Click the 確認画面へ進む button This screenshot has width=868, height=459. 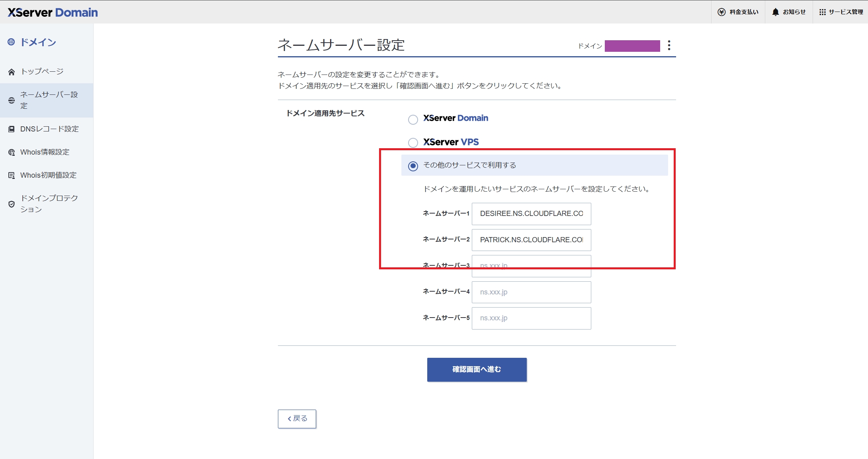477,369
